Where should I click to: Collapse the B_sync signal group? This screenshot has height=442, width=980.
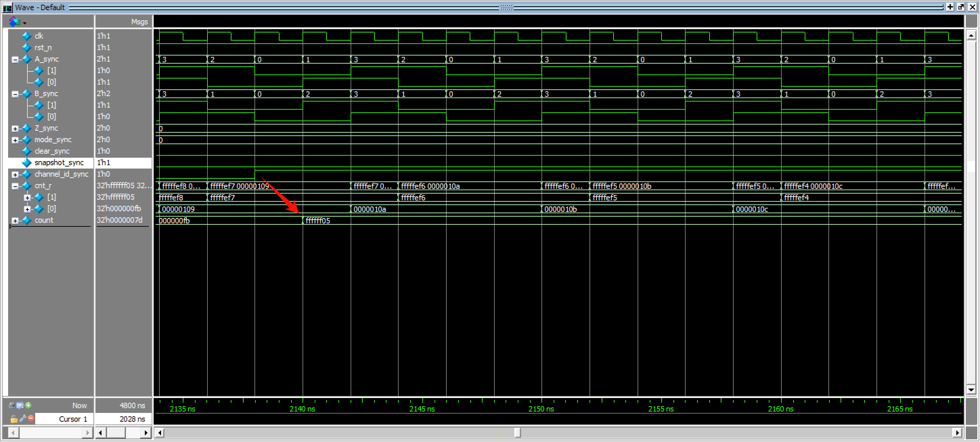(15, 94)
